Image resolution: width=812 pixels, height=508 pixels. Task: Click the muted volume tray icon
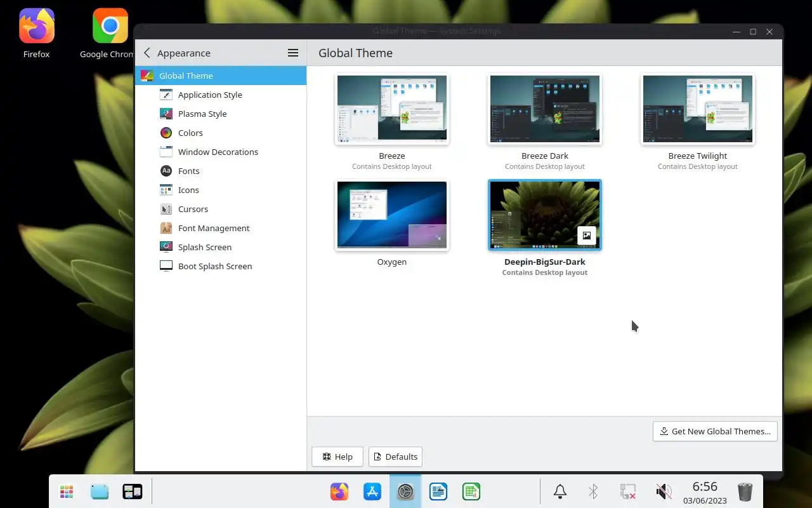[664, 491]
